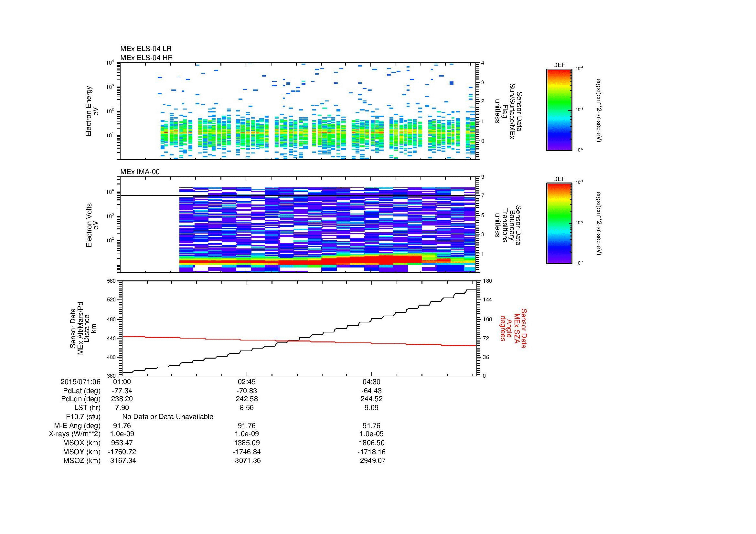Click the PdLat value '-64.43'
756x534 pixels.
coord(371,391)
